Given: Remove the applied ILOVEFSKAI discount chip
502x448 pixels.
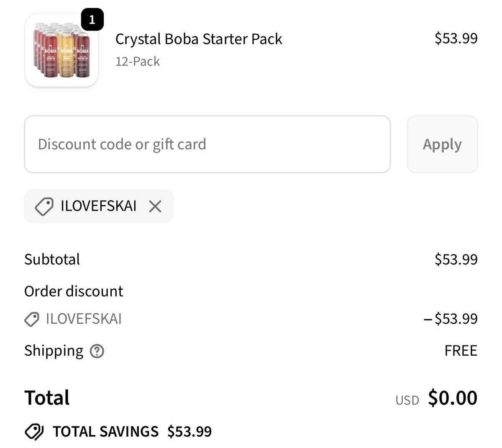Looking at the screenshot, I should (x=155, y=206).
